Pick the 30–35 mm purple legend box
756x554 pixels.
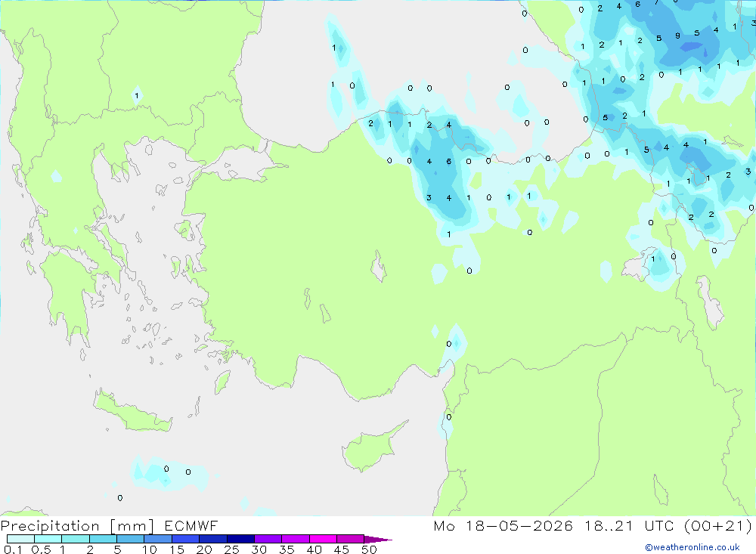coord(268,539)
